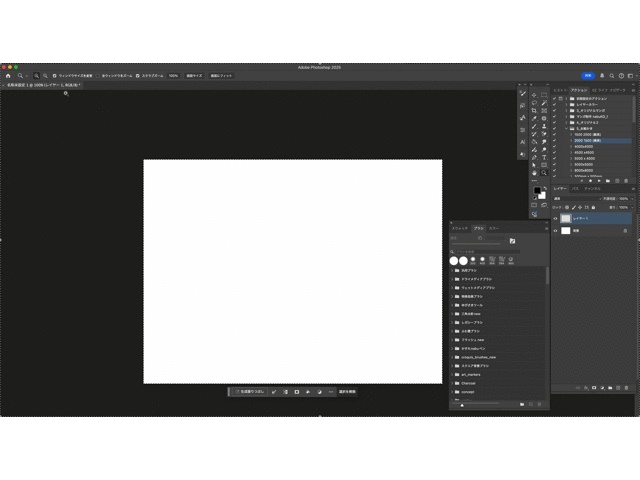The image size is (640, 480).
Task: Select the Zoom tool in toolbox
Action: click(x=544, y=173)
